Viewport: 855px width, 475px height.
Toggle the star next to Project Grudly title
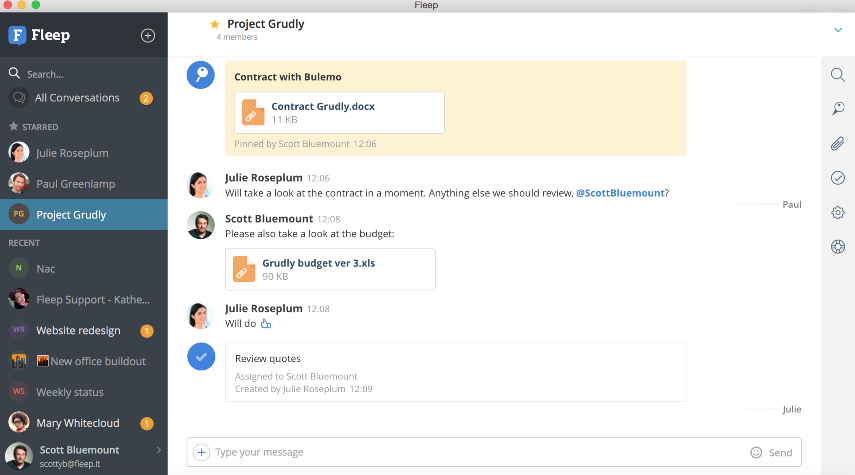point(215,24)
